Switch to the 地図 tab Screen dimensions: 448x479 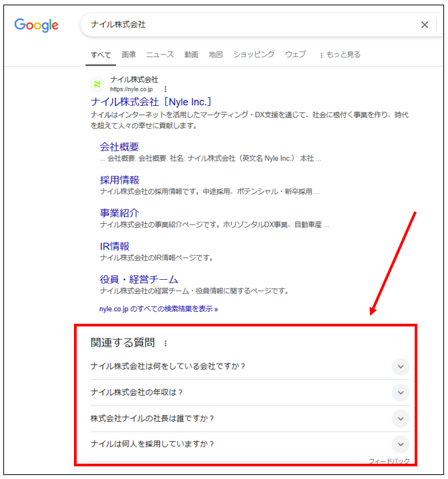pyautogui.click(x=216, y=55)
